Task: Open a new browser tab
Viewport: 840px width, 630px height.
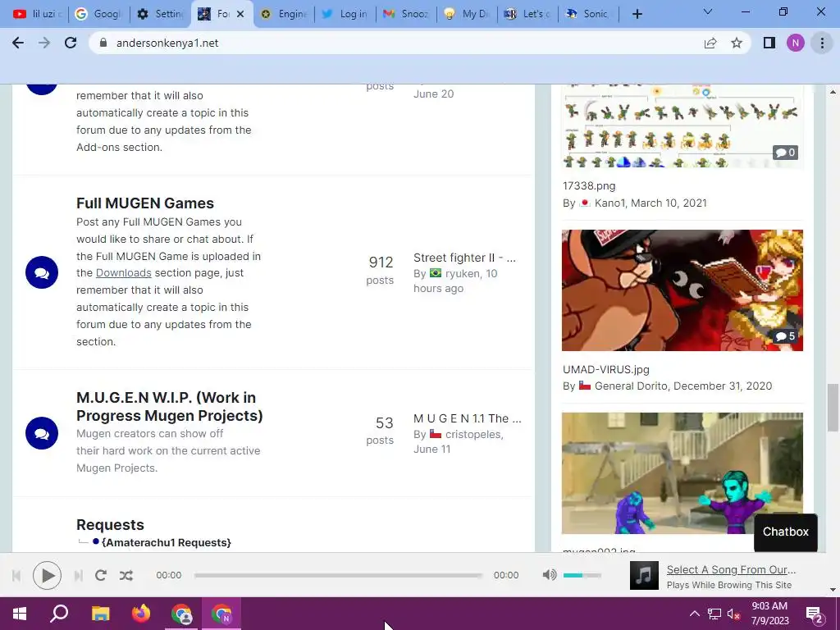Action: coord(637,14)
